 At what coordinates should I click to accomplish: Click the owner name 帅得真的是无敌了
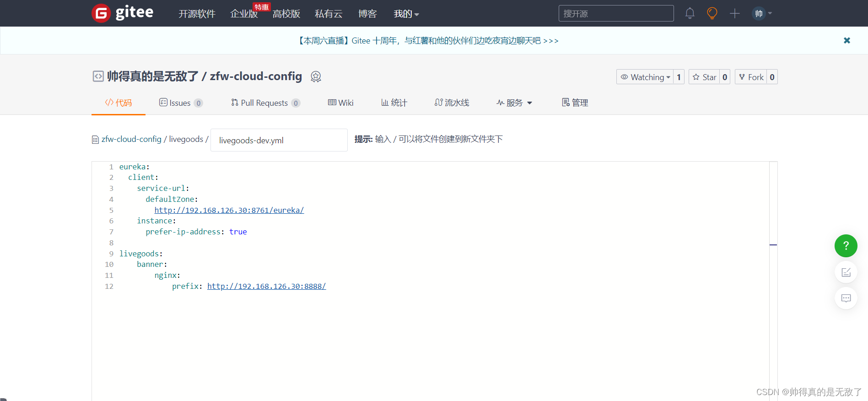[153, 76]
